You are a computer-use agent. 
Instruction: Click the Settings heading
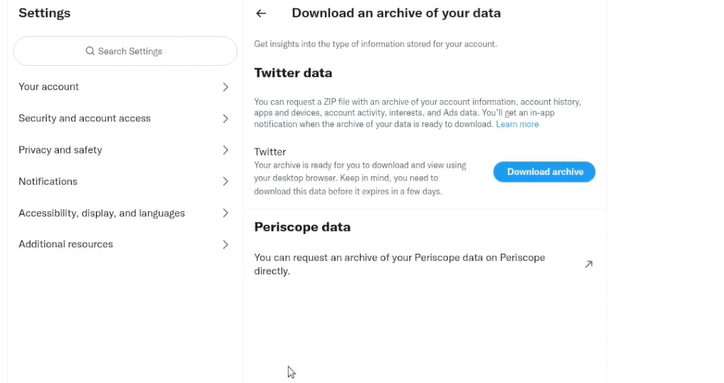coord(44,13)
